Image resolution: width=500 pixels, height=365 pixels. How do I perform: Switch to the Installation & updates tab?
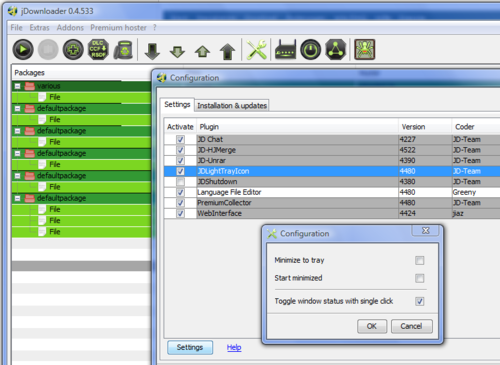pos(232,106)
